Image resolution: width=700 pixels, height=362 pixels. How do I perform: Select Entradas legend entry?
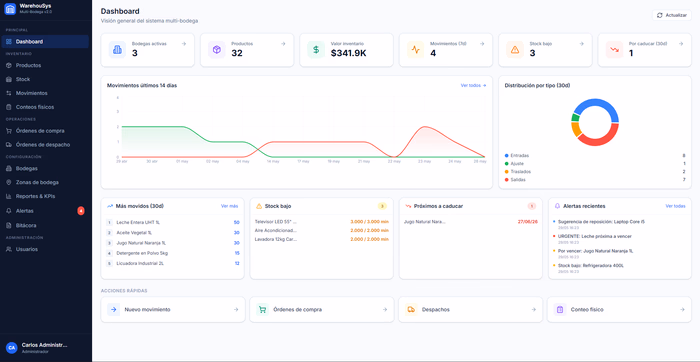(595, 155)
